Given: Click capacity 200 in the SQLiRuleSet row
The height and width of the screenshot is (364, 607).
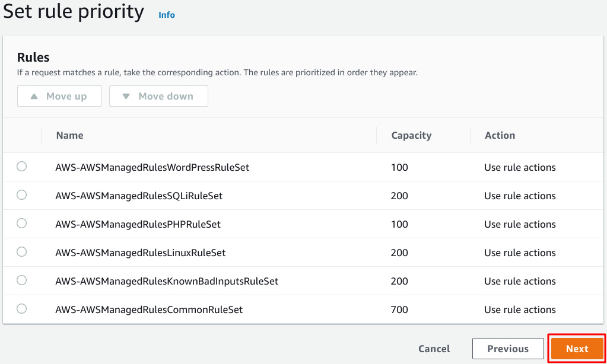Looking at the screenshot, I should (399, 196).
